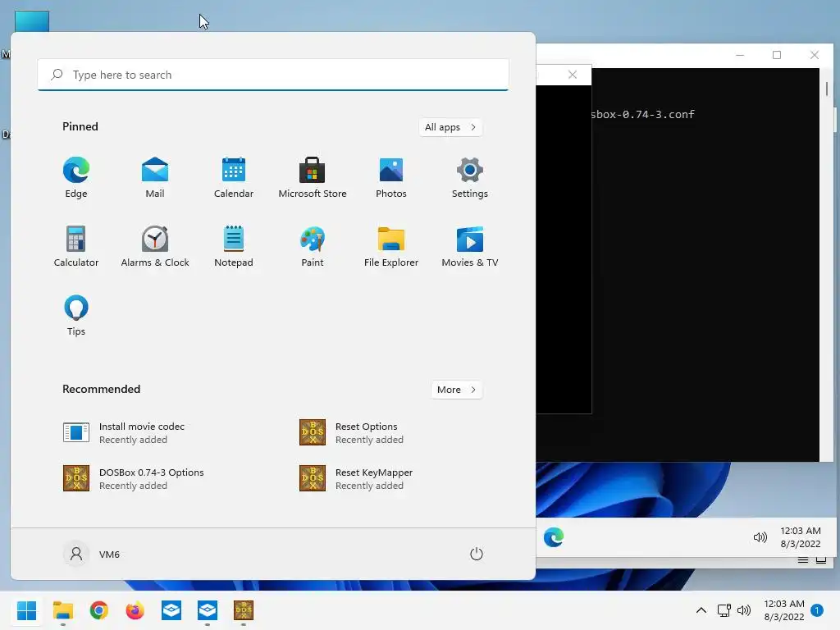Open the Power options button
The image size is (840, 630).
(477, 554)
